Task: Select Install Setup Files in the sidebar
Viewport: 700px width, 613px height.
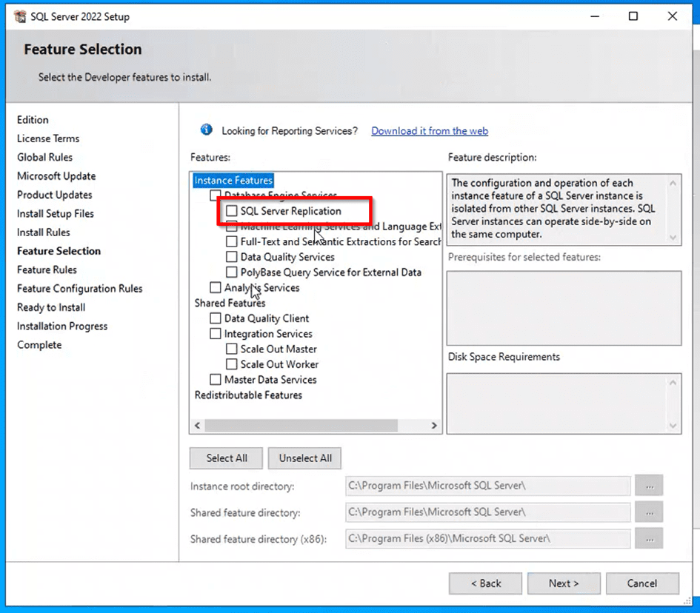Action: click(56, 213)
